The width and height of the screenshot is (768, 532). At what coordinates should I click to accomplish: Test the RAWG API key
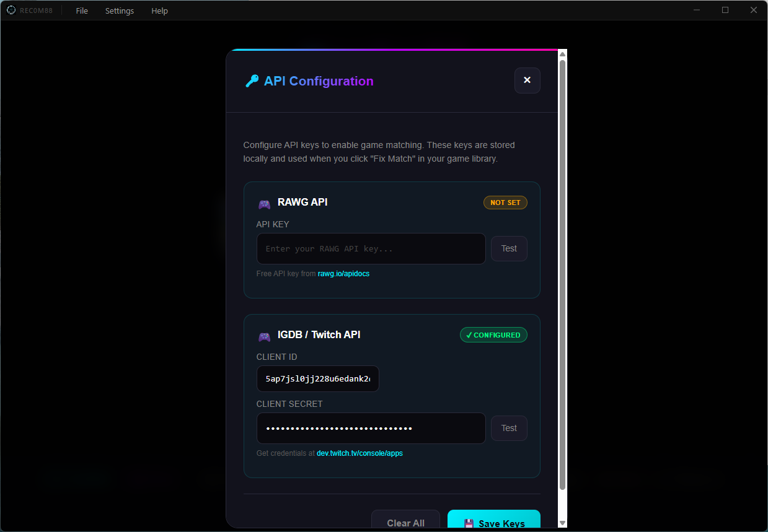pyautogui.click(x=509, y=248)
